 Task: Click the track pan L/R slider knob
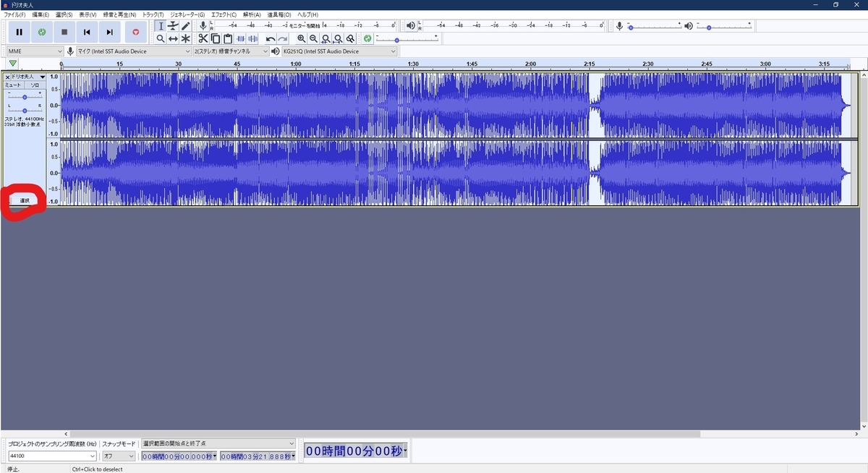tap(25, 111)
